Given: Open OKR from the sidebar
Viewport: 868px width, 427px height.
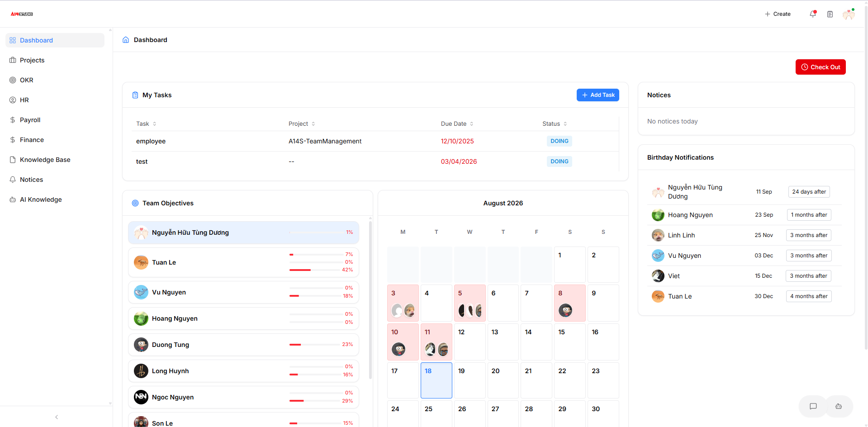Looking at the screenshot, I should (55, 80).
